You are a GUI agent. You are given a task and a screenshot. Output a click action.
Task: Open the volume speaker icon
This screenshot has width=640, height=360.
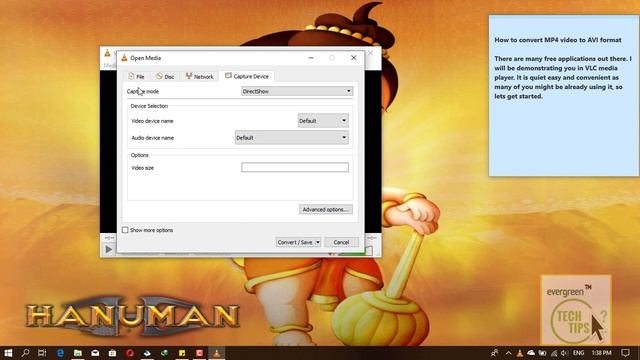click(x=564, y=353)
